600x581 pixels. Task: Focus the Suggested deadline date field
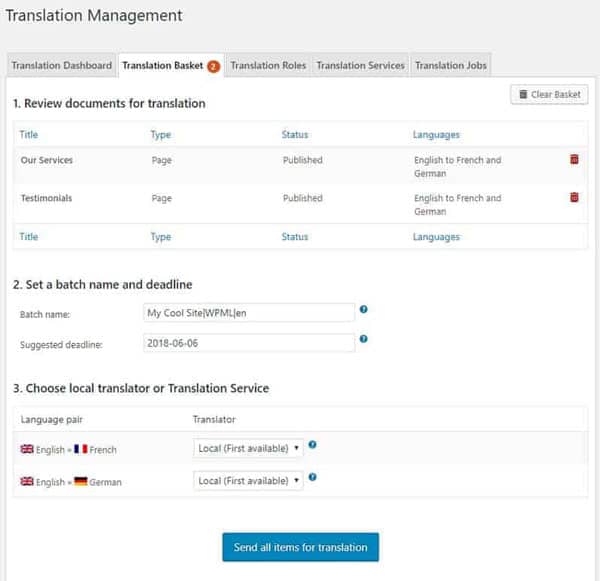pos(248,342)
